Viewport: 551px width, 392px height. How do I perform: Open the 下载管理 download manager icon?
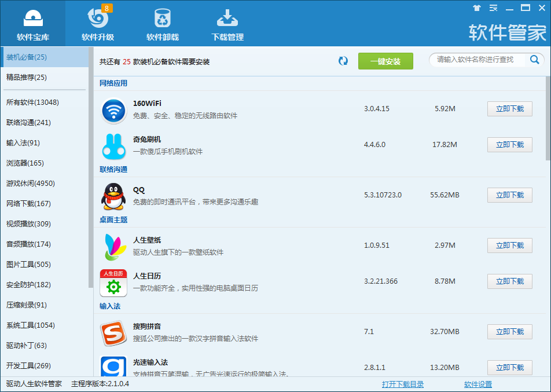(226, 19)
